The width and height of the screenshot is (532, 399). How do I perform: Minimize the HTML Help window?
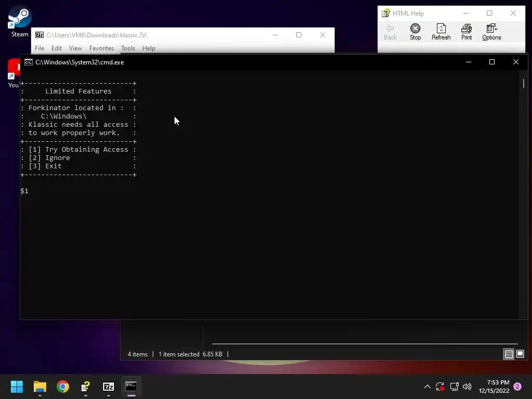(x=466, y=13)
